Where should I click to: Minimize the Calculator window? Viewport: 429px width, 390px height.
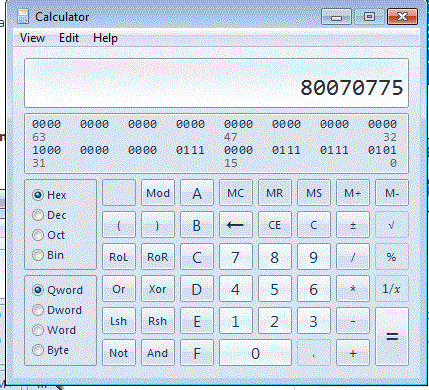(x=336, y=17)
